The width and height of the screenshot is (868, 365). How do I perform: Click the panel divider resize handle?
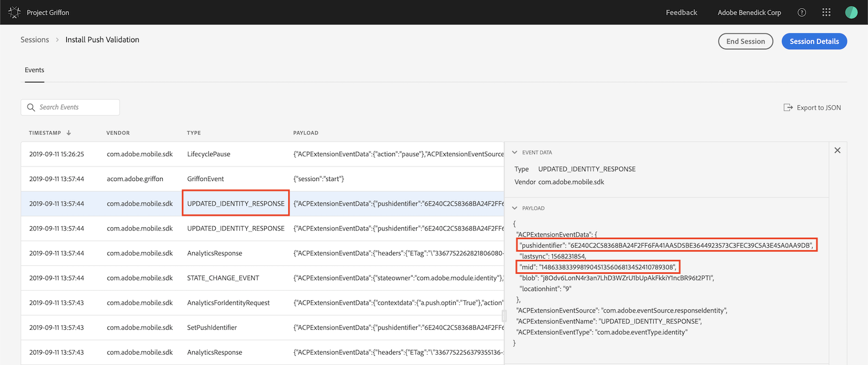tap(504, 315)
